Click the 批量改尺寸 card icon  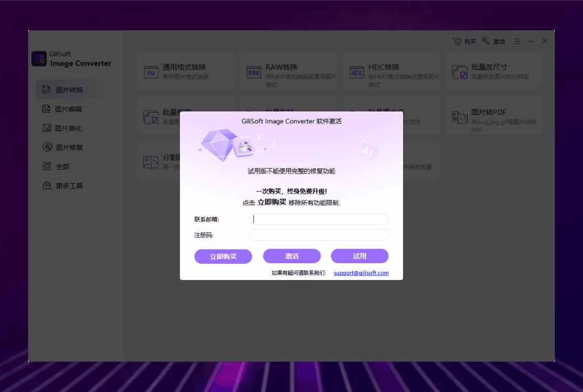coord(460,72)
